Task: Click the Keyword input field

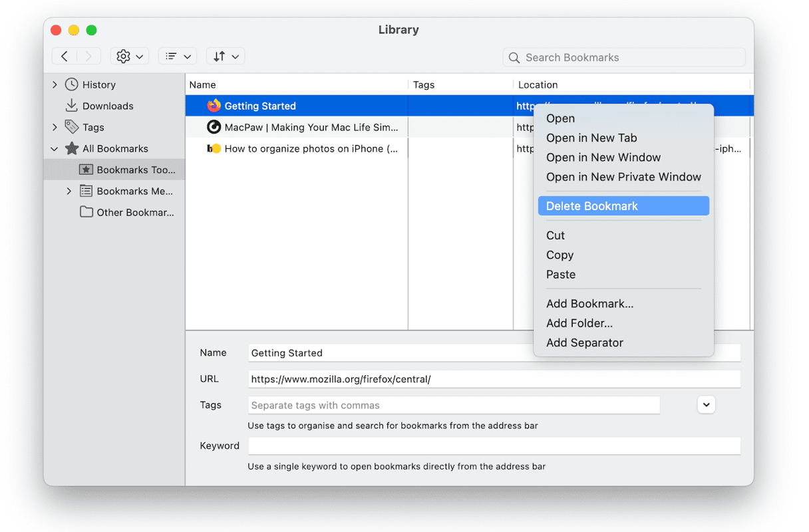Action: pos(494,446)
